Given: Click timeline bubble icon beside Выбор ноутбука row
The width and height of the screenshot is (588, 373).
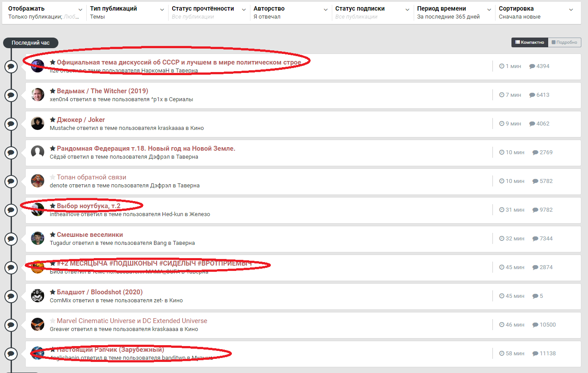Looking at the screenshot, I should coord(11,210).
